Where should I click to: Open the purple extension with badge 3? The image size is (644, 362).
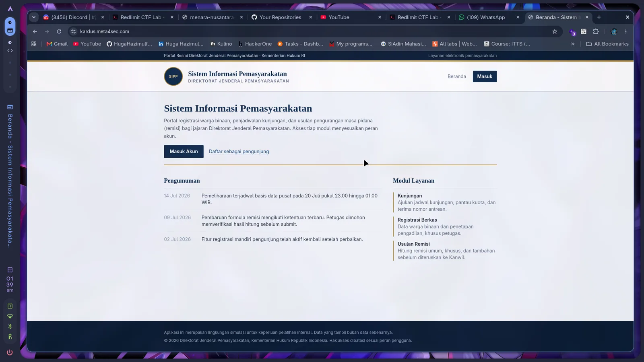click(572, 32)
